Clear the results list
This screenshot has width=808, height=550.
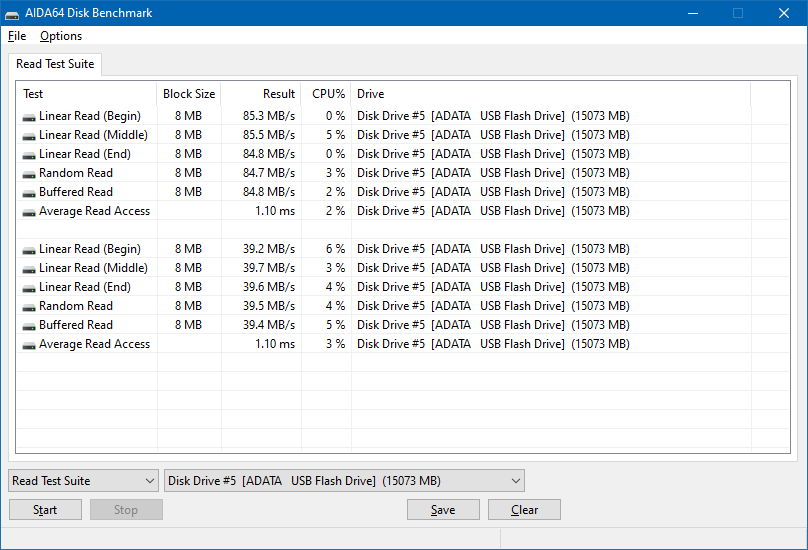(524, 510)
